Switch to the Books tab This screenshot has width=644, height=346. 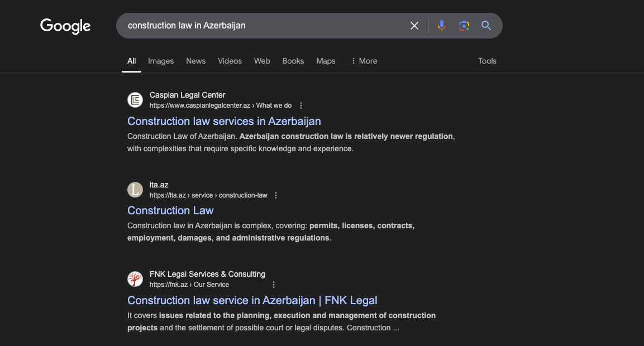point(293,61)
